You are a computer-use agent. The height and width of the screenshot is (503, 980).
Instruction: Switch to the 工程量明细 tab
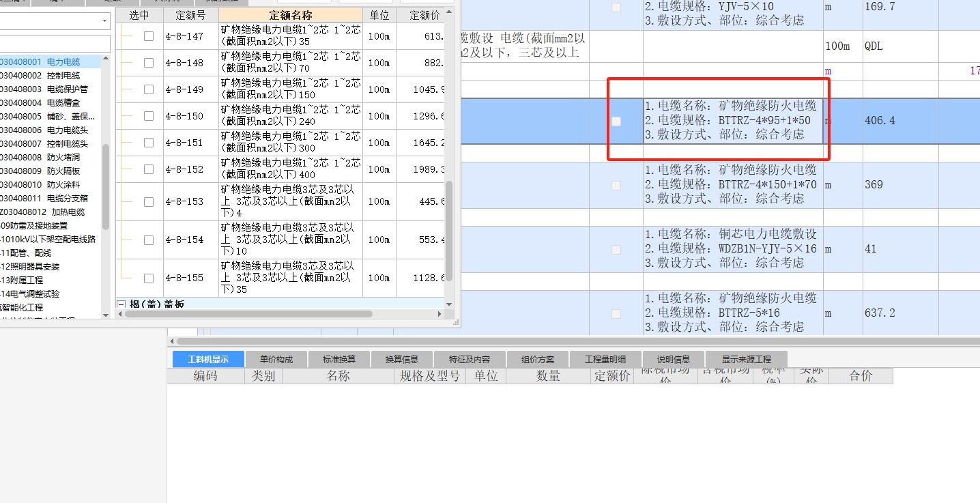pyautogui.click(x=605, y=359)
